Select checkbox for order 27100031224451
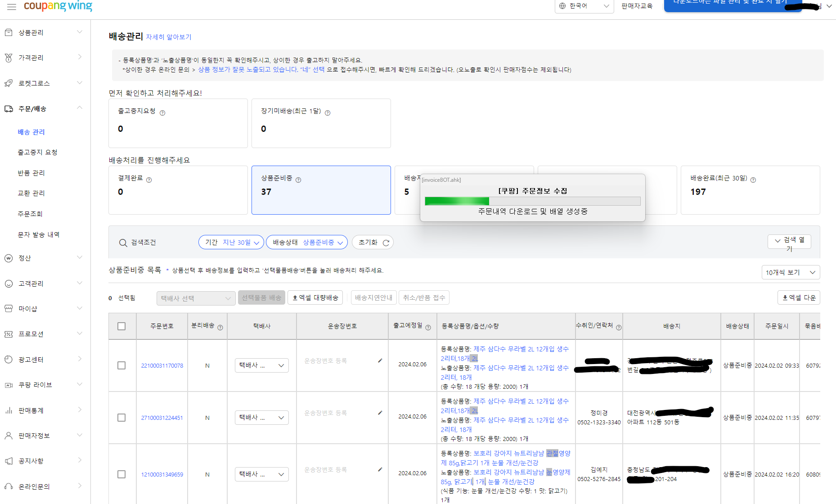Viewport: 836px width, 504px height. tap(121, 418)
